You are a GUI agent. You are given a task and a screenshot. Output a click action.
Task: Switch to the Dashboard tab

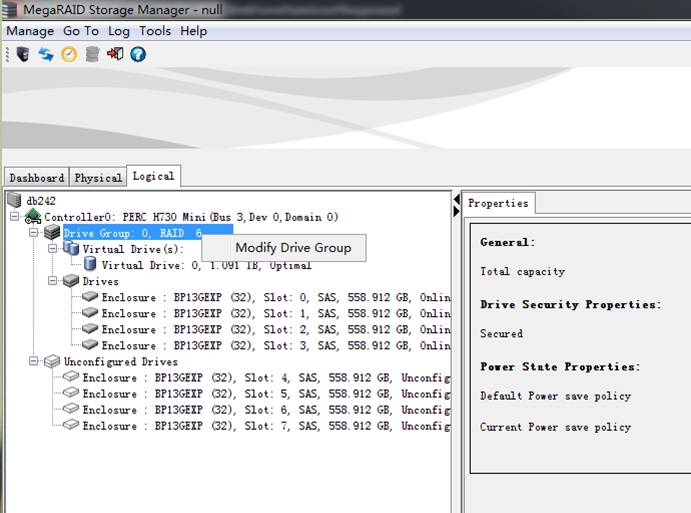(37, 178)
